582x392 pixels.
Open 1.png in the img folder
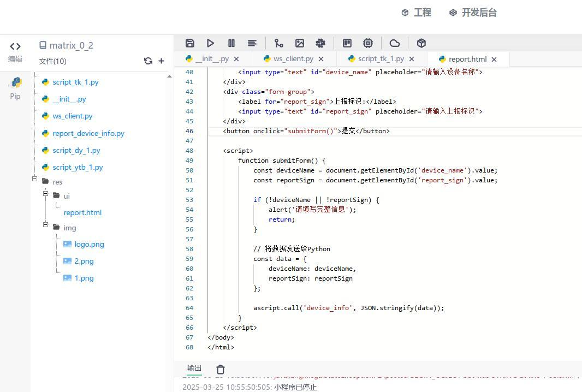click(84, 278)
